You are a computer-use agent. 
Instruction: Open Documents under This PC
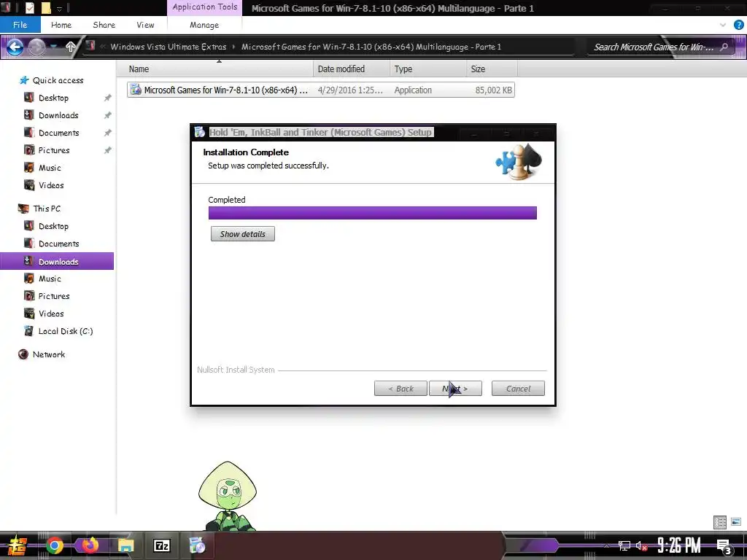tap(58, 244)
